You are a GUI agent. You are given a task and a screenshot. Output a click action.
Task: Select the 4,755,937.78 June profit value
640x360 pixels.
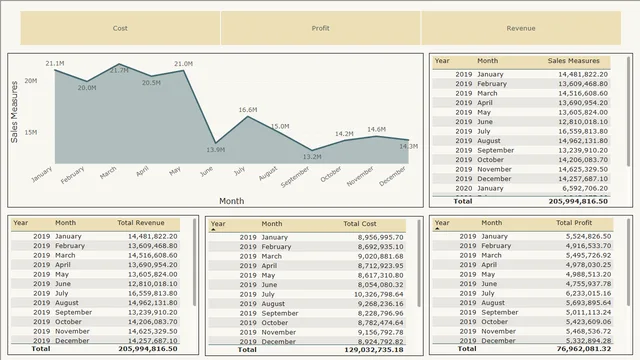click(588, 284)
